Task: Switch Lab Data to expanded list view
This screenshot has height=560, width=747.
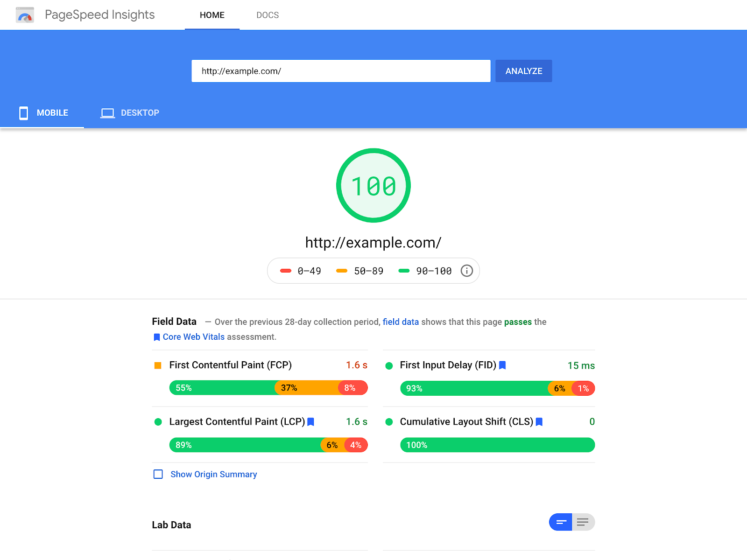Action: coord(583,522)
